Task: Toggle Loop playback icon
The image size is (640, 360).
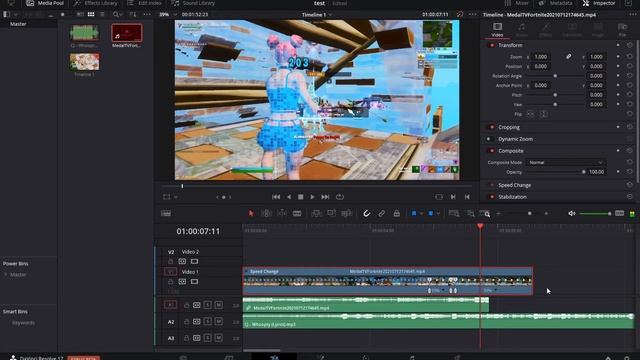Action: click(x=340, y=197)
